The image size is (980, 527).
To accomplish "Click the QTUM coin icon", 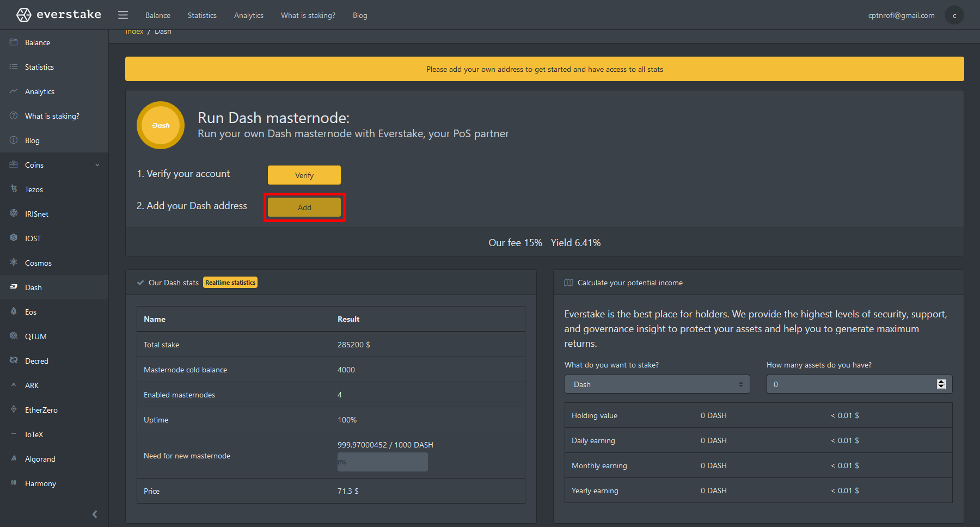I will coord(14,336).
